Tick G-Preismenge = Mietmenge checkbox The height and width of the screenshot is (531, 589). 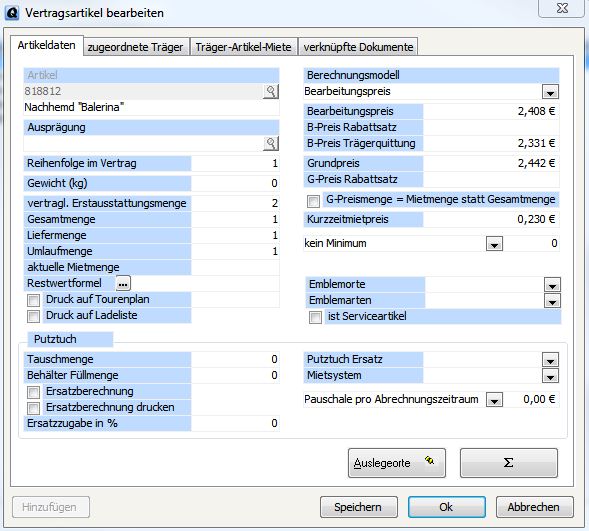point(313,201)
